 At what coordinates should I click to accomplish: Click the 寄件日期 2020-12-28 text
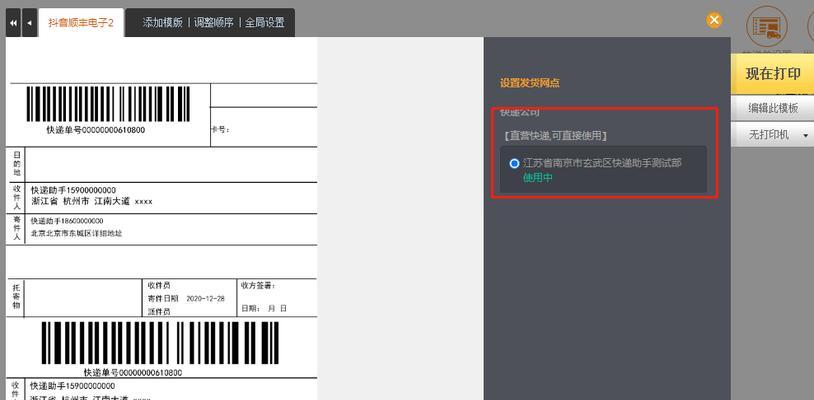click(186, 299)
